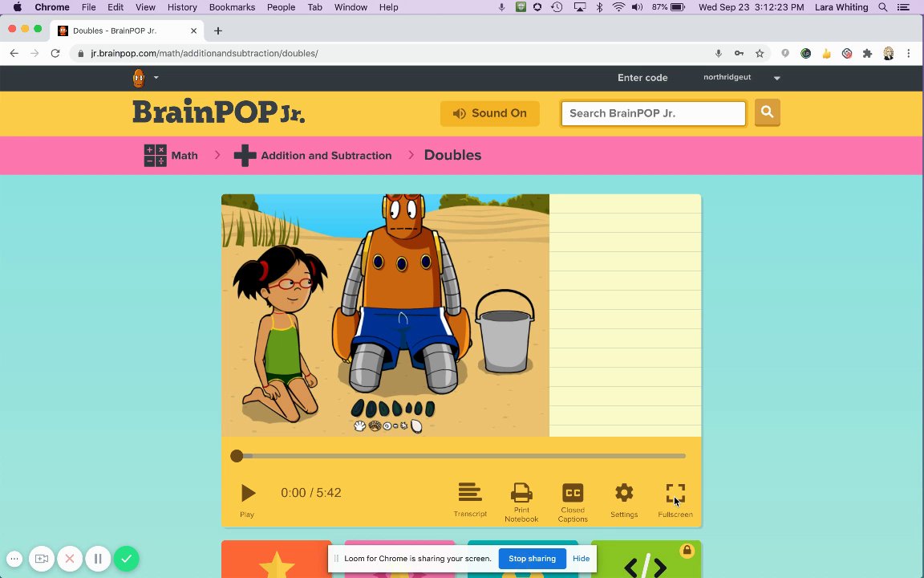Open Chrome three-dot menu
The width and height of the screenshot is (924, 578).
point(909,53)
